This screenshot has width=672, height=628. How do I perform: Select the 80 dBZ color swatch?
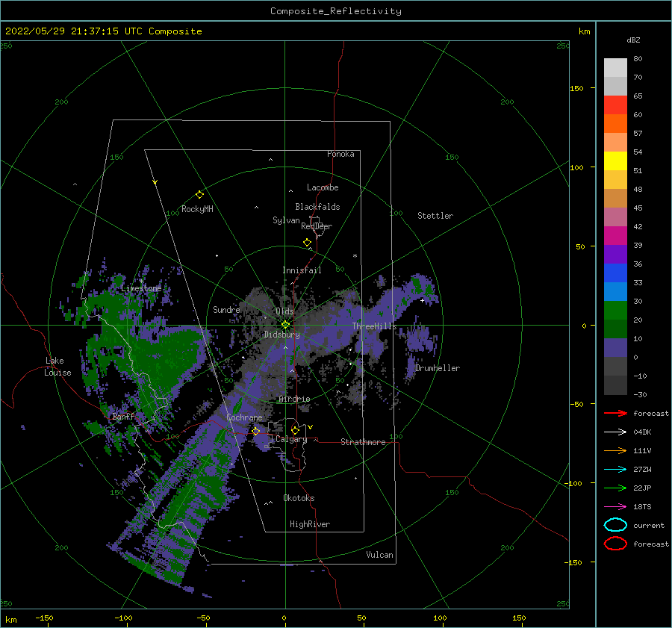615,68
